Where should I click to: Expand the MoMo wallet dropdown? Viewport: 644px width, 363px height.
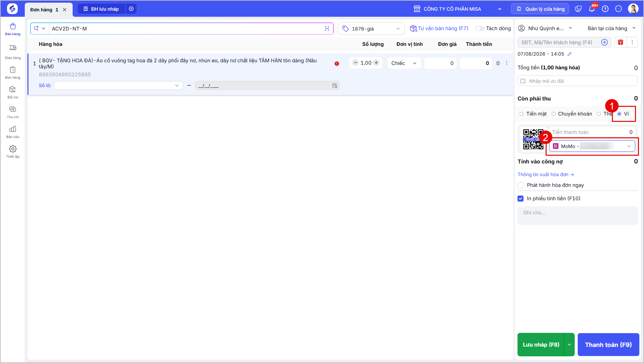592,146
